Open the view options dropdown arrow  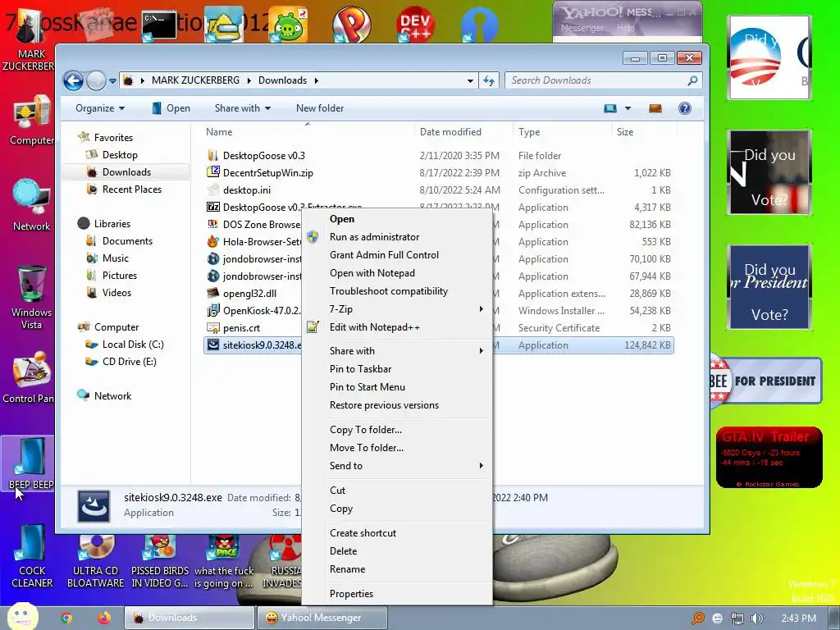[x=628, y=108]
